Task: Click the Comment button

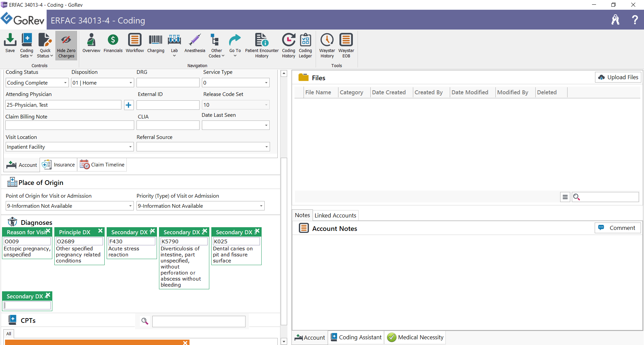Action: pos(618,228)
